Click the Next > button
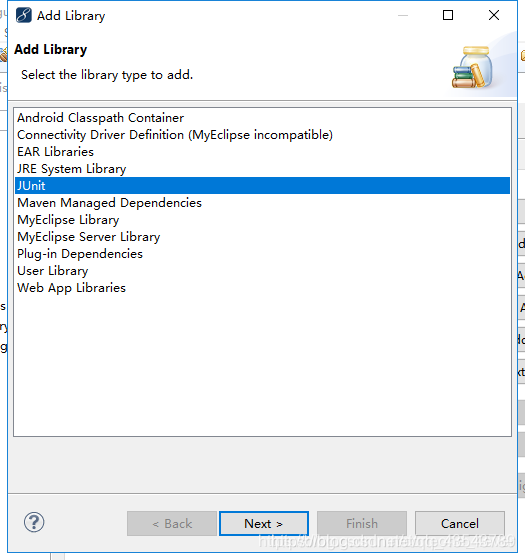Screen dimensions: 525x560 264,524
